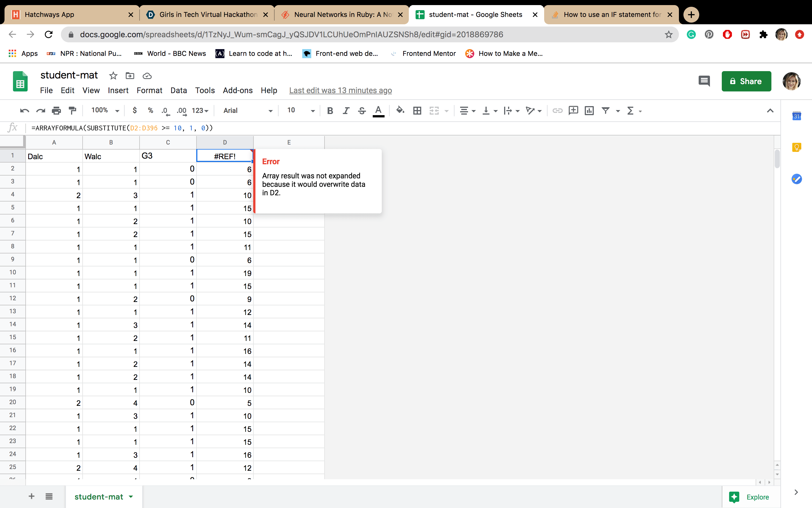Screen dimensions: 812x508
Task: Star the student-mat document
Action: pyautogui.click(x=113, y=76)
